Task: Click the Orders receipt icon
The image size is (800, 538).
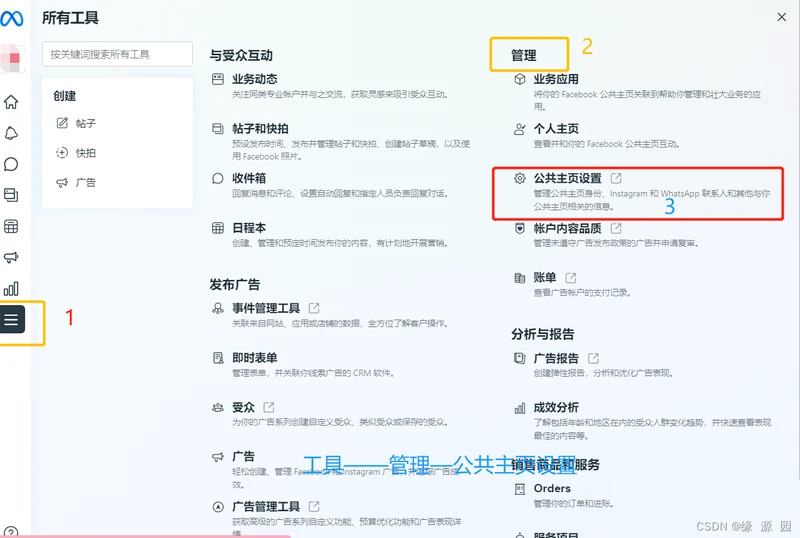Action: tap(519, 489)
